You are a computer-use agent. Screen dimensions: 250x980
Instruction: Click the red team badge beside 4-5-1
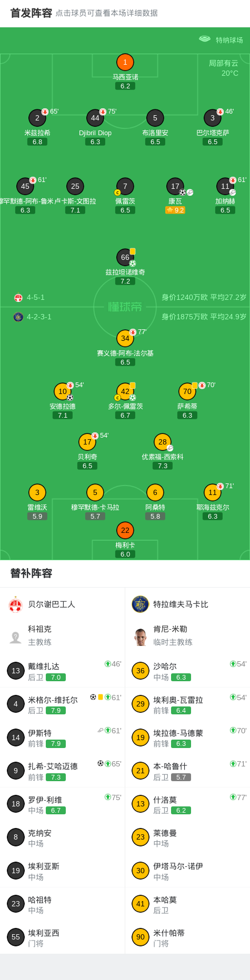(x=18, y=298)
